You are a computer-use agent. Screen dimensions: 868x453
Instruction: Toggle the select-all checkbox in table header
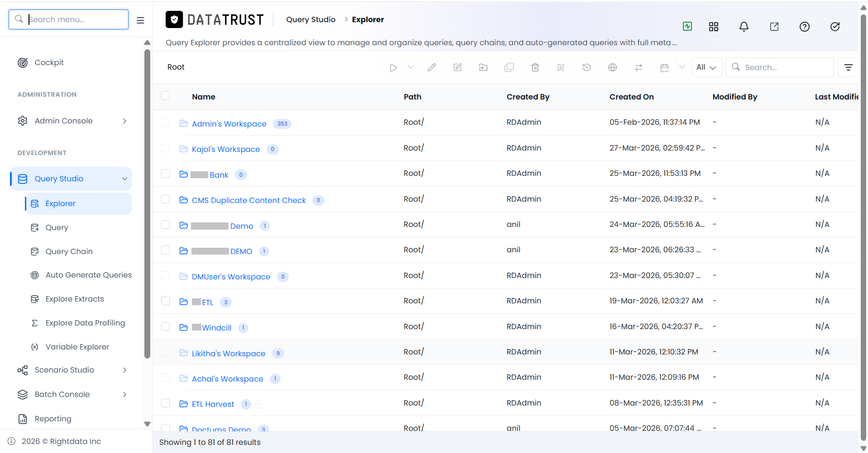click(x=166, y=96)
